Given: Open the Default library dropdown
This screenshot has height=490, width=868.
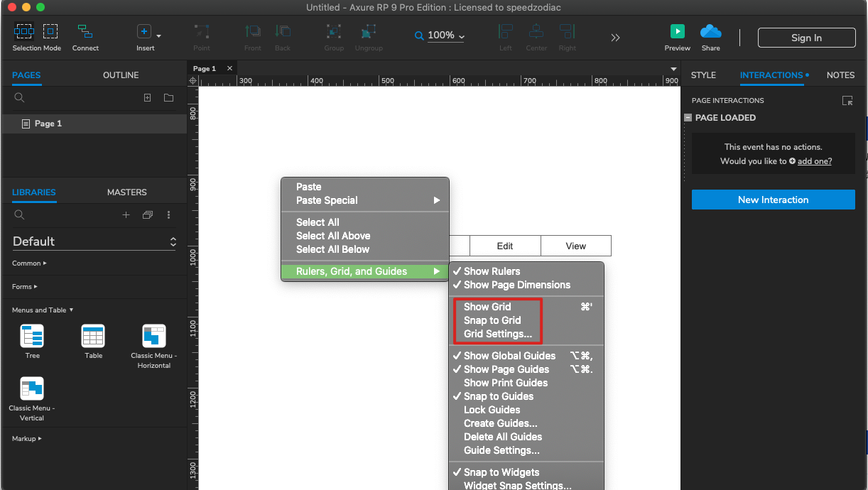Looking at the screenshot, I should pos(94,241).
